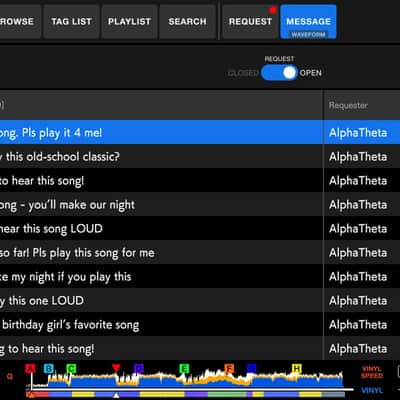Switch to the TAG LIST tab

click(71, 22)
